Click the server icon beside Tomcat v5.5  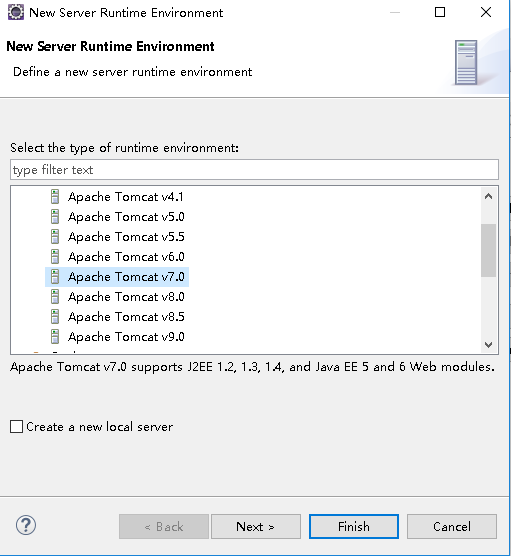[x=55, y=237]
